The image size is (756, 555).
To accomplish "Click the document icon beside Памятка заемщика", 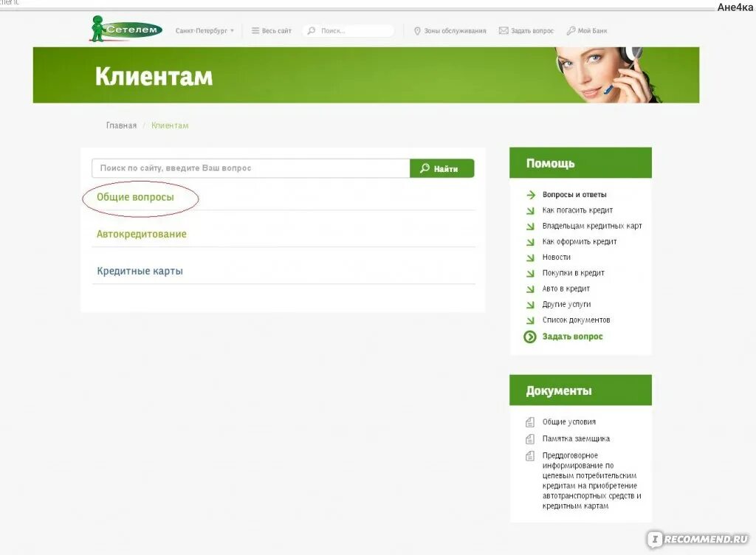I will coord(530,439).
